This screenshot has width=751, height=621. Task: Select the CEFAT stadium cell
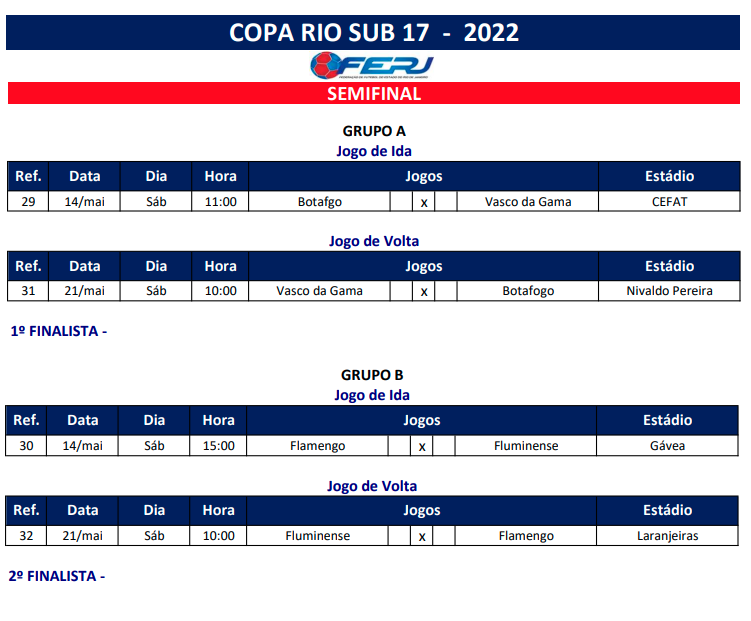(x=669, y=202)
